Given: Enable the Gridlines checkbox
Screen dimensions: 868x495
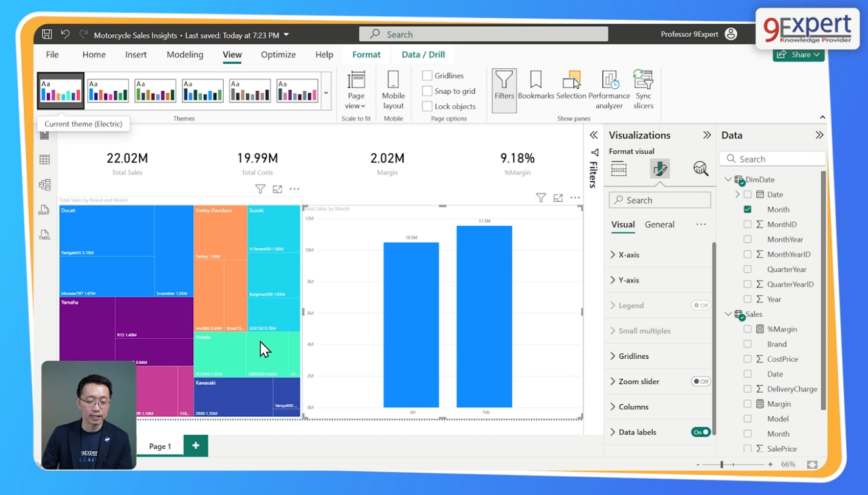Looking at the screenshot, I should tap(426, 75).
